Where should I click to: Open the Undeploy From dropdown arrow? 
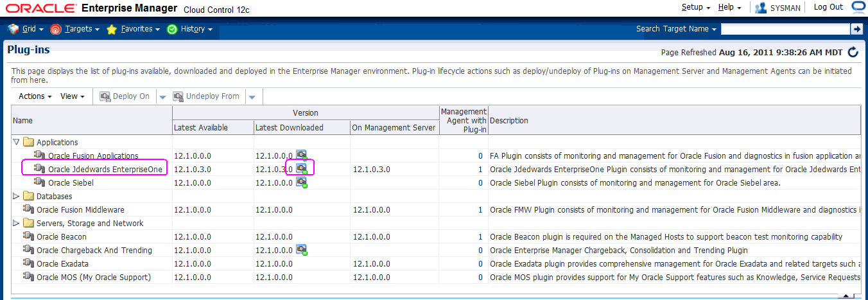point(252,97)
